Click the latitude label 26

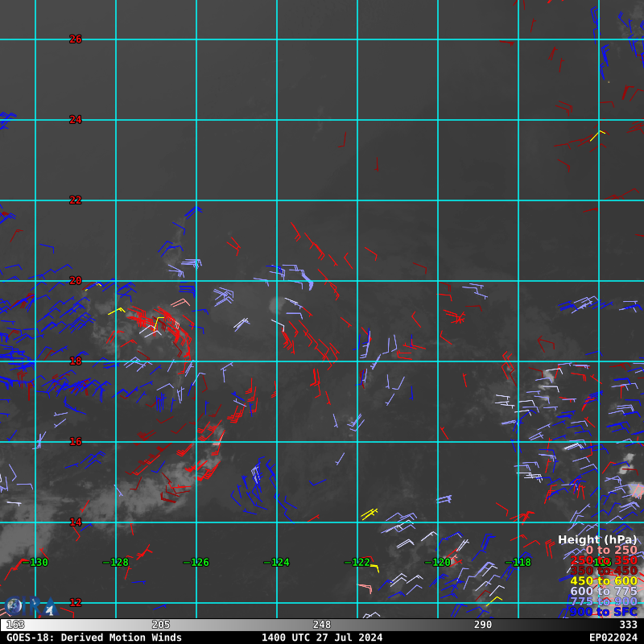point(76,39)
